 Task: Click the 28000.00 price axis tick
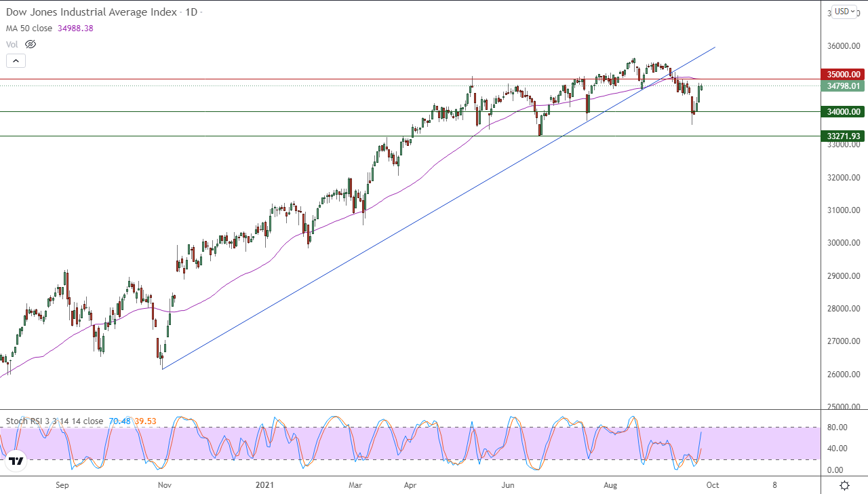click(843, 309)
